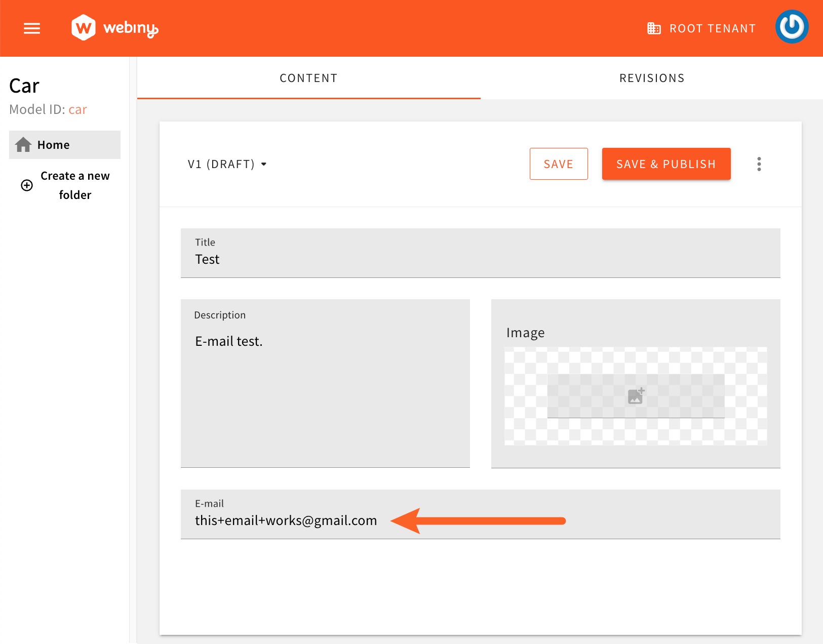
Task: Click the Title field containing Test
Action: click(480, 253)
